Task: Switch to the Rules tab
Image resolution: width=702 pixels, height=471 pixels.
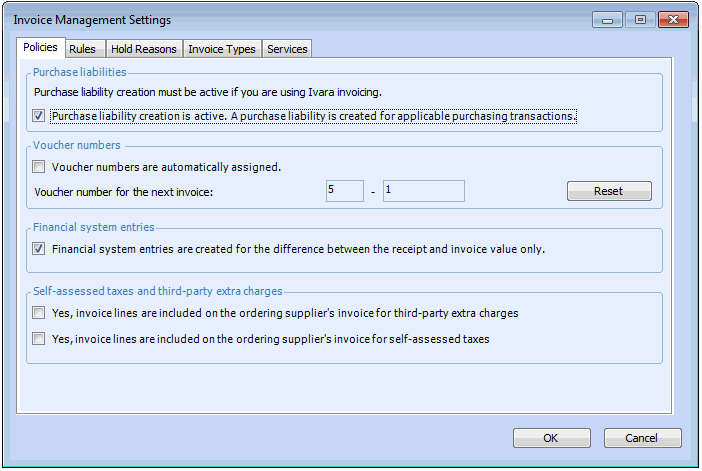Action: tap(83, 48)
